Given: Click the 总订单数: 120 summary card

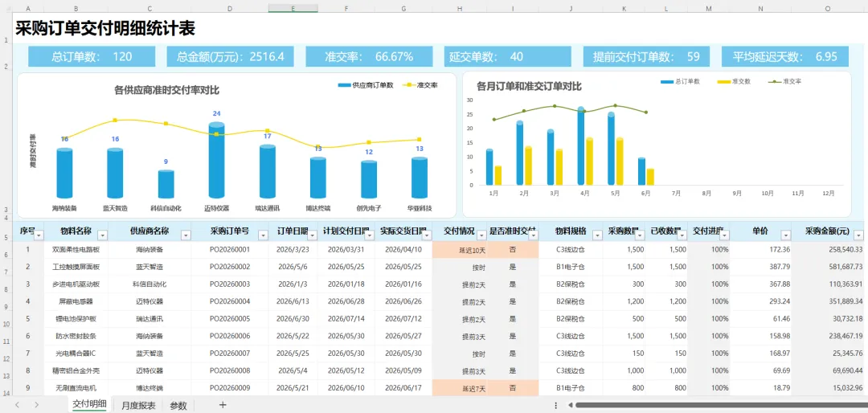Looking at the screenshot, I should (x=92, y=56).
